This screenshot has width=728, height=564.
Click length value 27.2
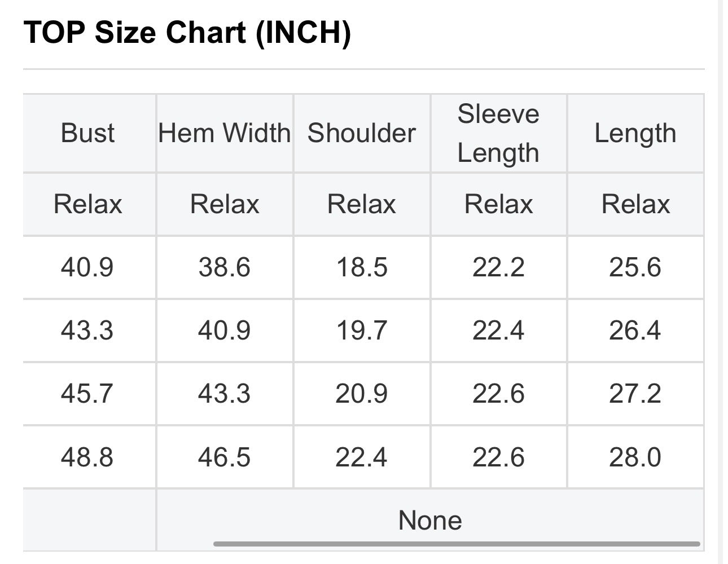click(x=635, y=393)
